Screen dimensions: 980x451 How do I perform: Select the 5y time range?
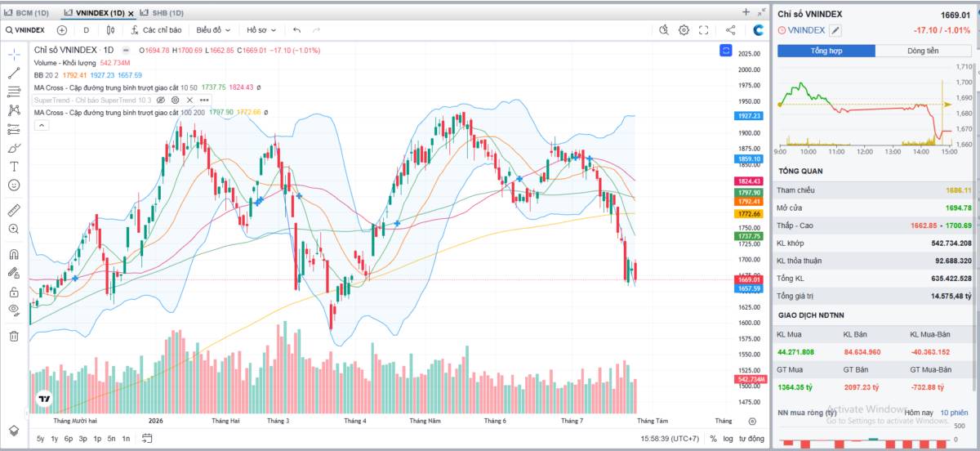coord(40,439)
